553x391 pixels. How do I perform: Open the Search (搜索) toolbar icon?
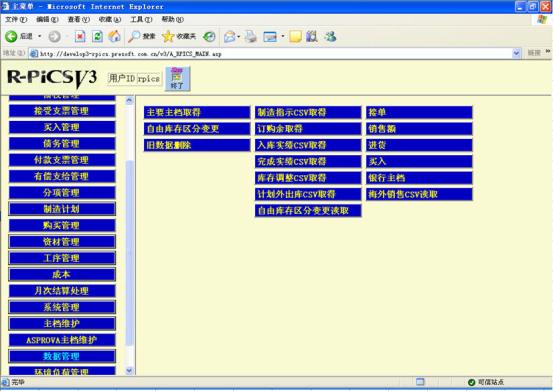click(x=134, y=36)
